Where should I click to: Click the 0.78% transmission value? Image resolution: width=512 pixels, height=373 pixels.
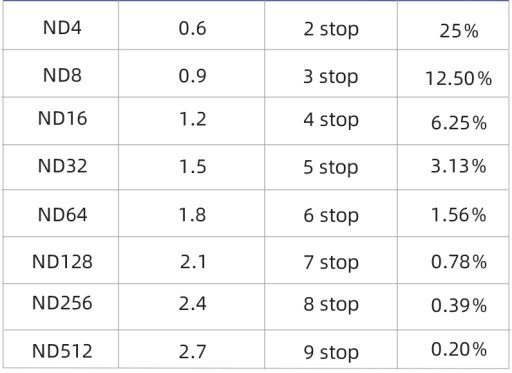[x=459, y=262]
